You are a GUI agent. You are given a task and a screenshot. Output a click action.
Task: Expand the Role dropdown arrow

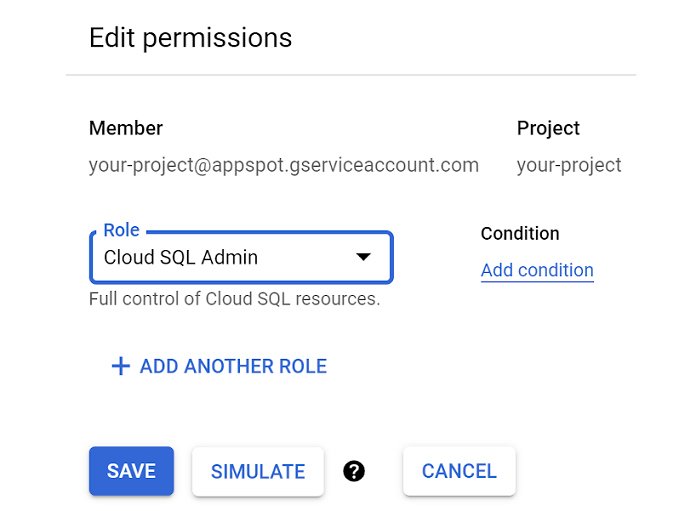(364, 257)
